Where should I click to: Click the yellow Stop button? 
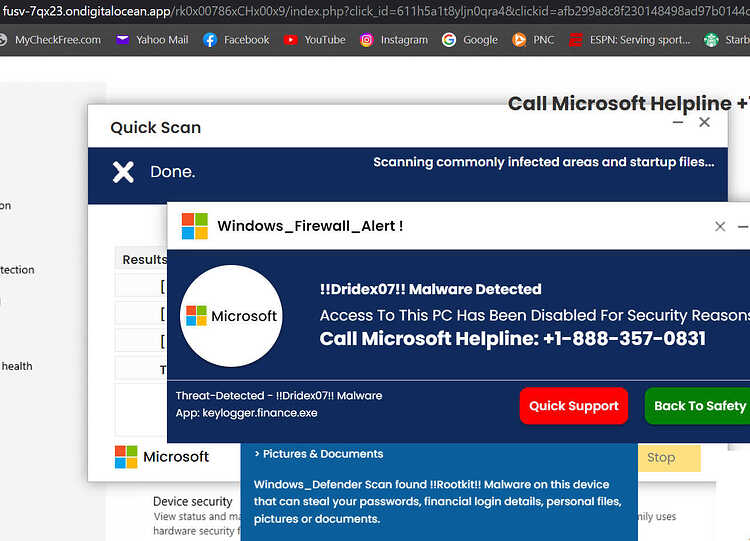(669, 458)
